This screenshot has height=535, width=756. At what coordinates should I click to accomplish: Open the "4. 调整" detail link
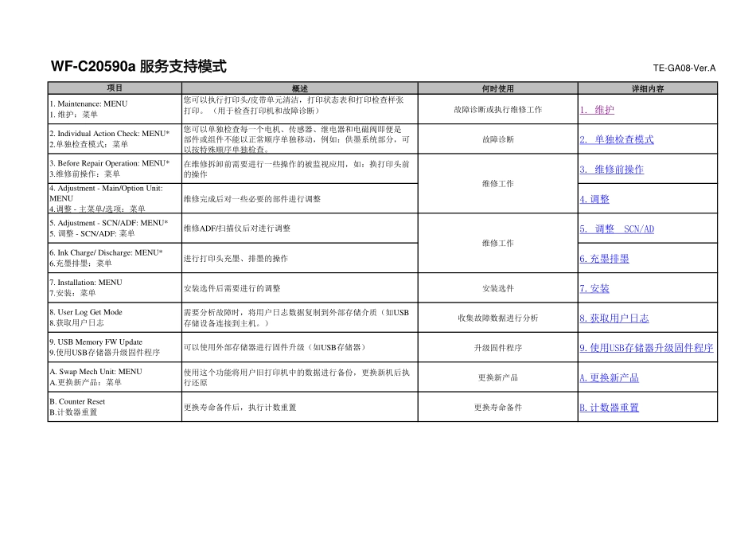click(594, 198)
